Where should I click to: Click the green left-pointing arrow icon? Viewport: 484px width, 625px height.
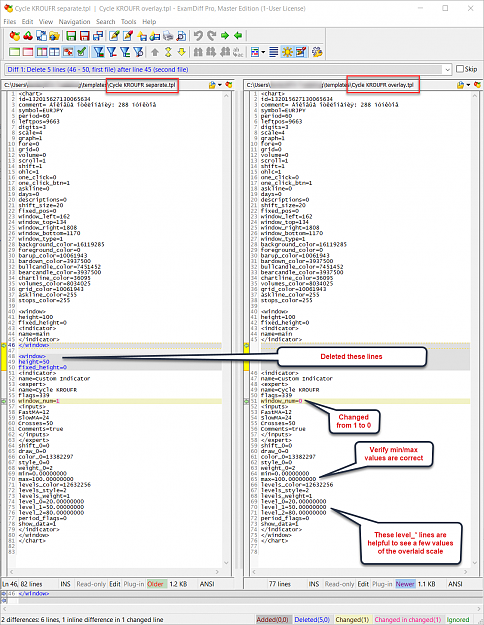click(238, 36)
